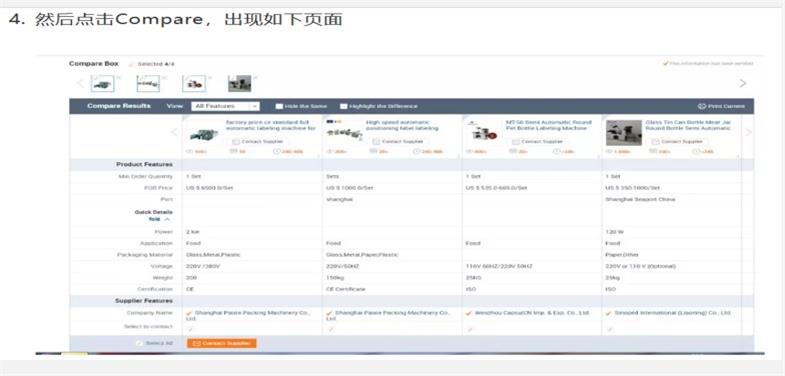Click the compare box left arrow
This screenshot has width=785, height=376.
point(80,84)
